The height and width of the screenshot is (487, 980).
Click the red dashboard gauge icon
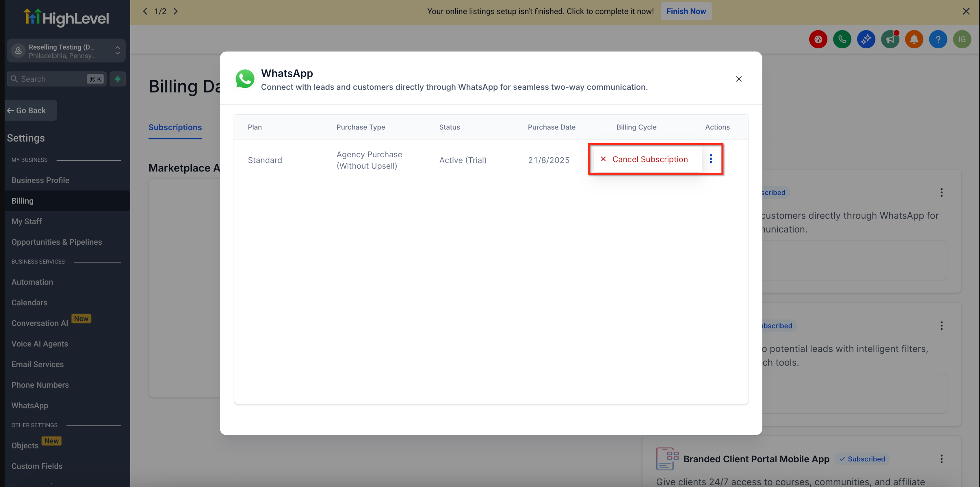818,39
